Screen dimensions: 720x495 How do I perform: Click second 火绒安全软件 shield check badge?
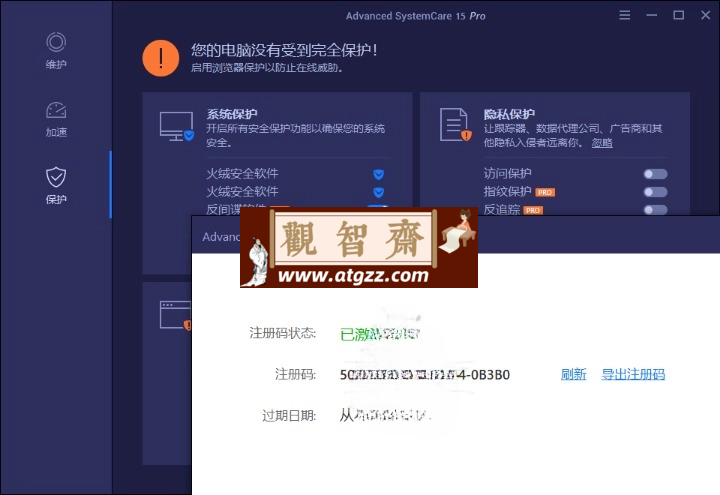(378, 192)
